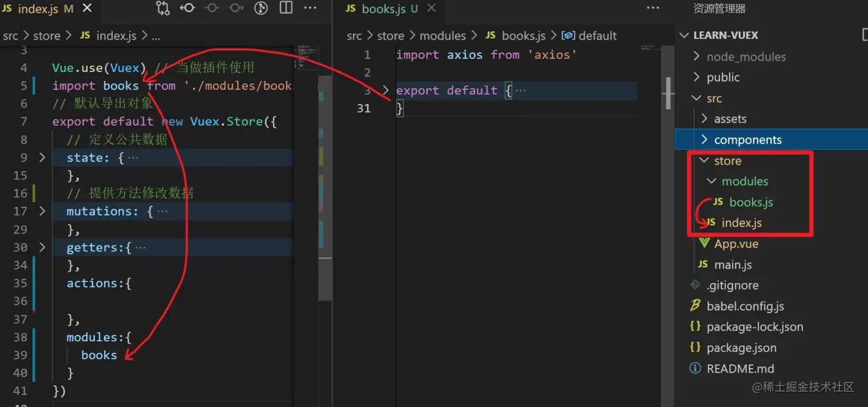Click the braces icon beside package-lock.json
Image resolution: width=868 pixels, height=407 pixels.
(x=695, y=327)
